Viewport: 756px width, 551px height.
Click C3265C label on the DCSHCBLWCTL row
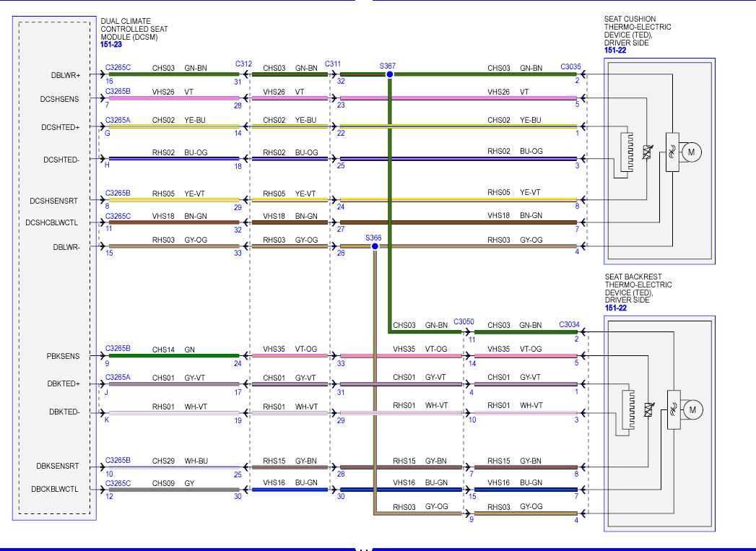click(x=118, y=216)
